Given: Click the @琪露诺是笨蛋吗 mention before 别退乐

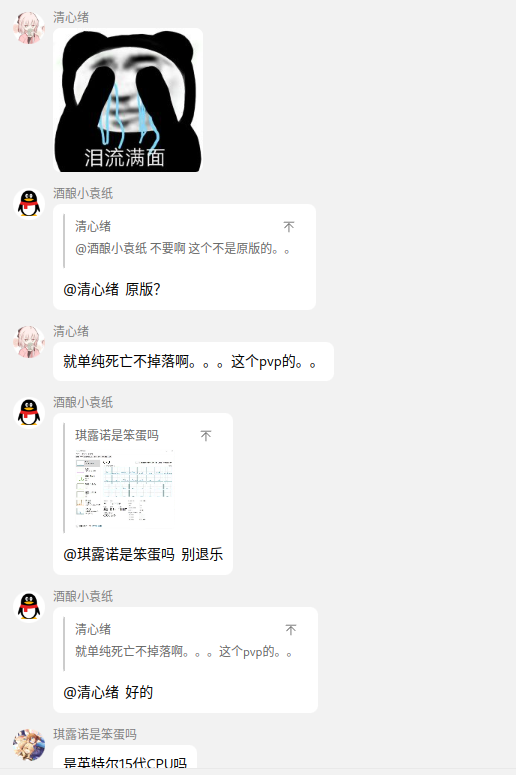Looking at the screenshot, I should pyautogui.click(x=119, y=555).
